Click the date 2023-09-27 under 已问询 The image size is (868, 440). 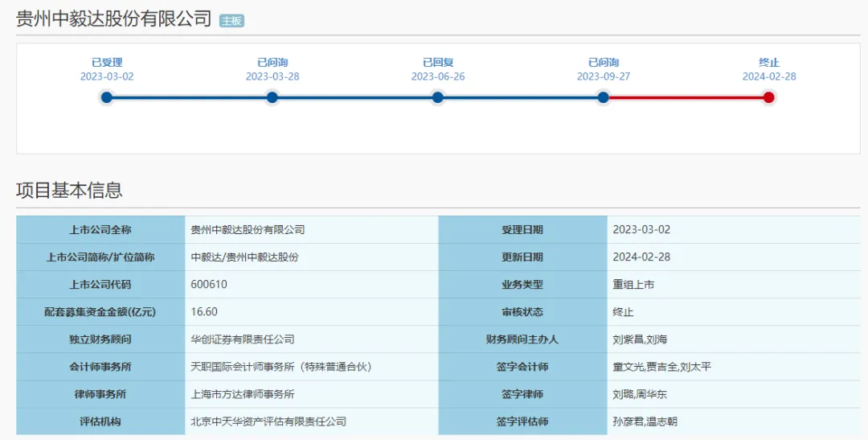click(x=604, y=76)
